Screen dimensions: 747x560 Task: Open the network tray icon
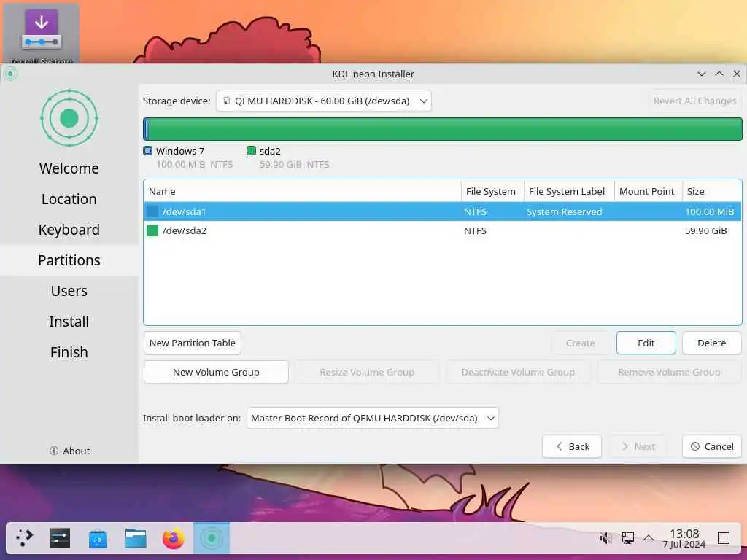(627, 538)
